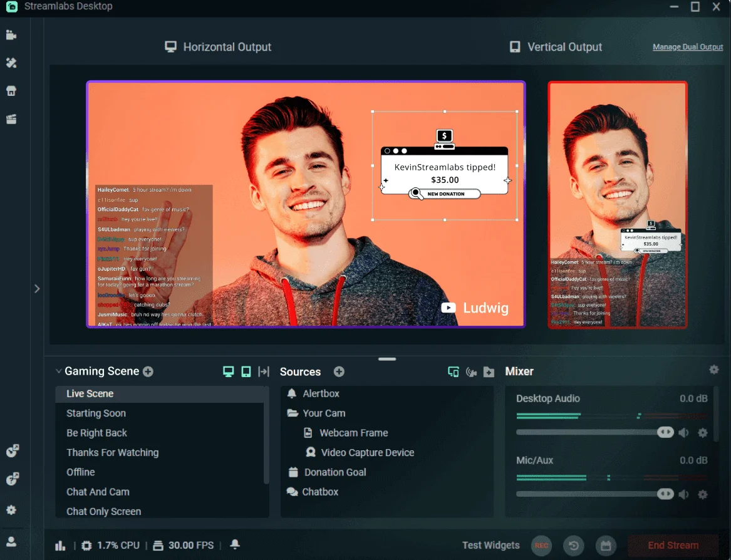Viewport: 731px width, 560px height.
Task: Mute the Mic/Aux speaker icon
Action: [683, 494]
